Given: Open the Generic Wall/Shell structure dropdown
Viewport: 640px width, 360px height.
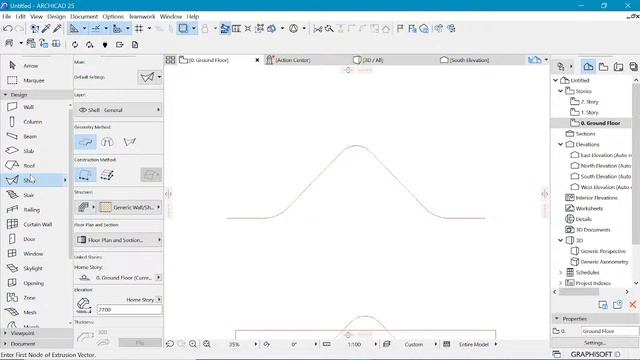Looking at the screenshot, I should [x=130, y=207].
